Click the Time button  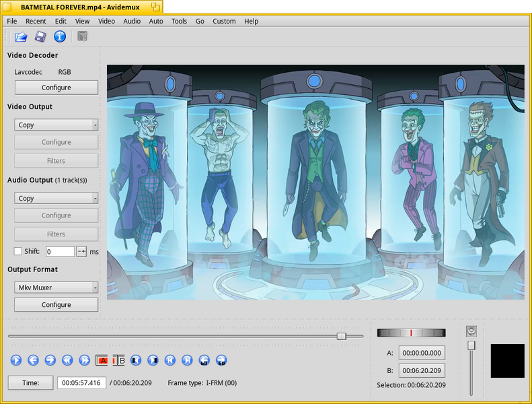click(30, 382)
